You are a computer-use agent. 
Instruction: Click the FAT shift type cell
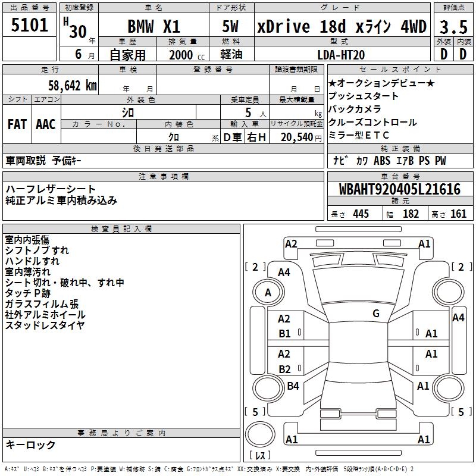[x=17, y=124]
